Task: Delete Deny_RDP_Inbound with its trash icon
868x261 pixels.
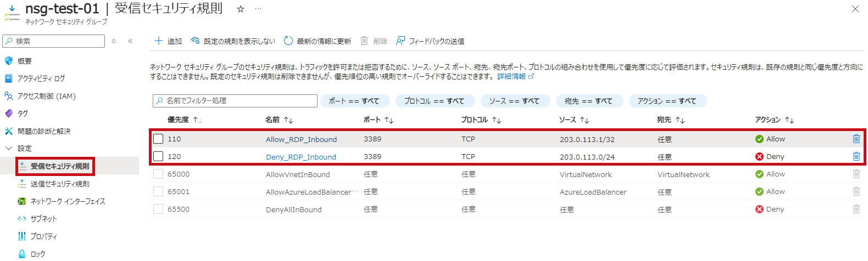Action: 856,156
